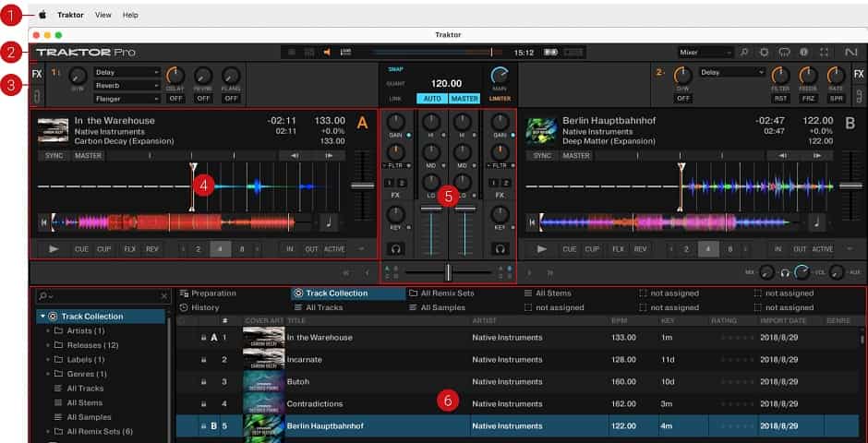This screenshot has width=868, height=443.
Task: Open the Traktor application menu
Action: coord(71,15)
